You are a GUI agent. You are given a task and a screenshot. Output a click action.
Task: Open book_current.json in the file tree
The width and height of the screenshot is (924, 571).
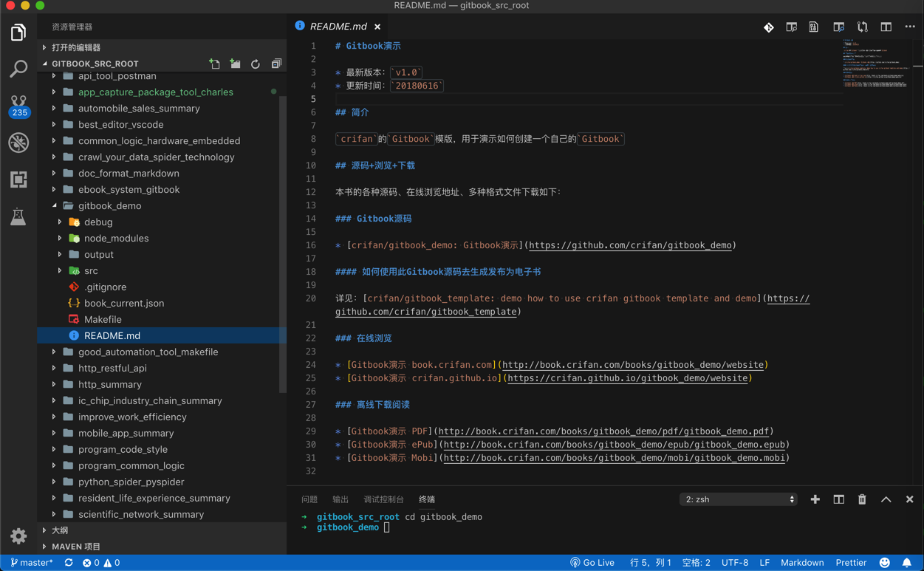click(123, 304)
